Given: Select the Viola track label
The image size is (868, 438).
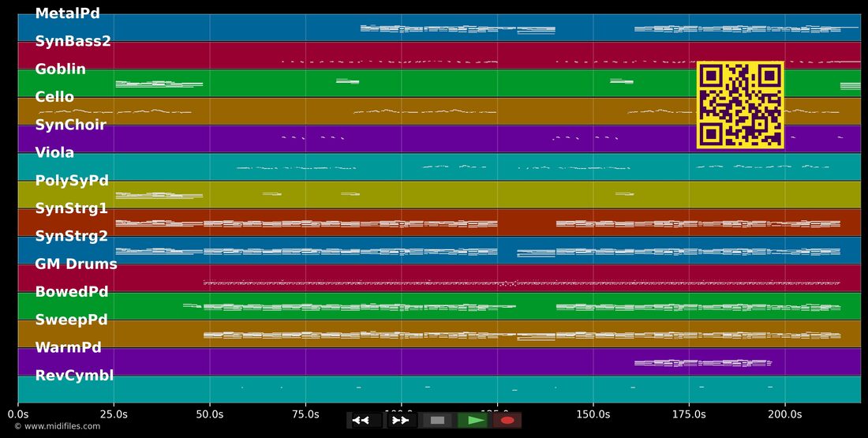Looking at the screenshot, I should point(54,153).
